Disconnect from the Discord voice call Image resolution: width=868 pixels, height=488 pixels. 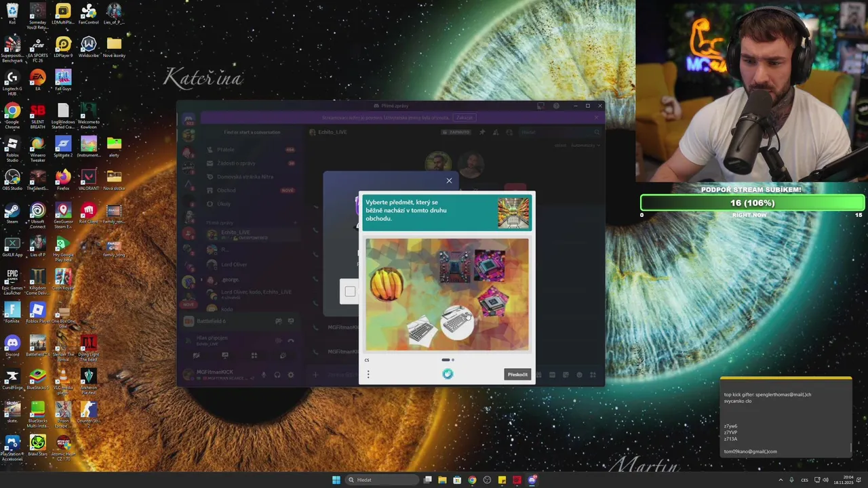coord(291,340)
